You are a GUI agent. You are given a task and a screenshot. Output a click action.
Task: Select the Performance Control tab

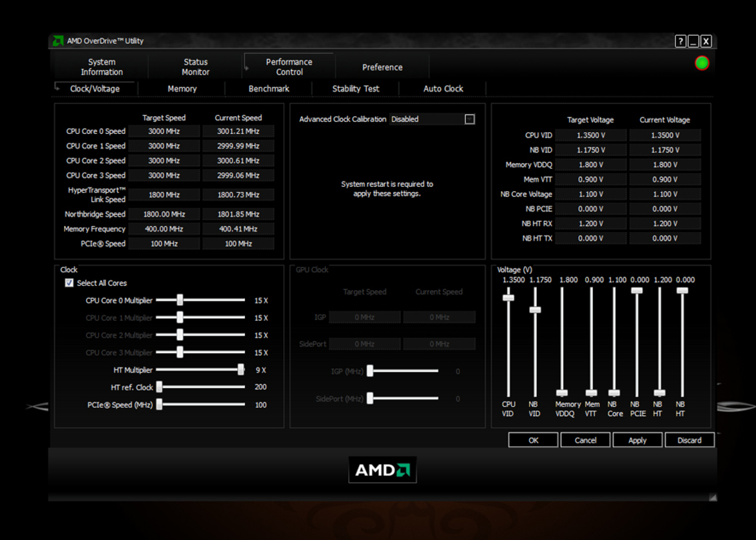coord(289,67)
